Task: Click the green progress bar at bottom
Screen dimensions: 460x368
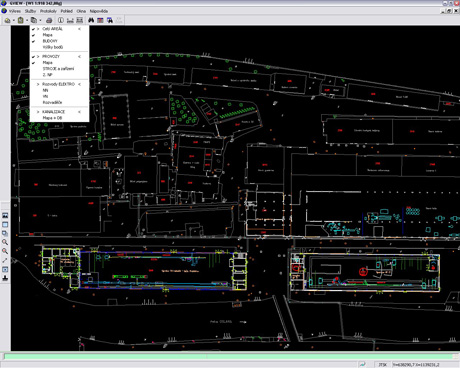Action: (x=230, y=356)
